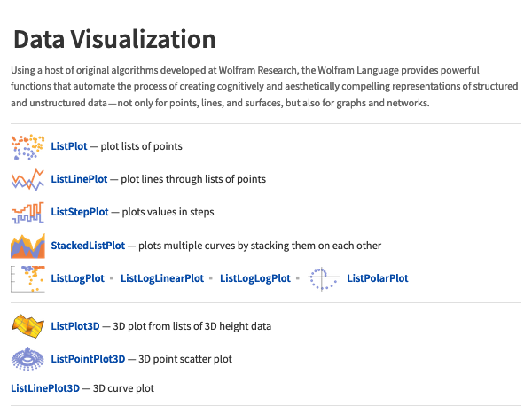Open the ListPointPlot3D link
This screenshot has height=414, width=532.
[x=88, y=359]
